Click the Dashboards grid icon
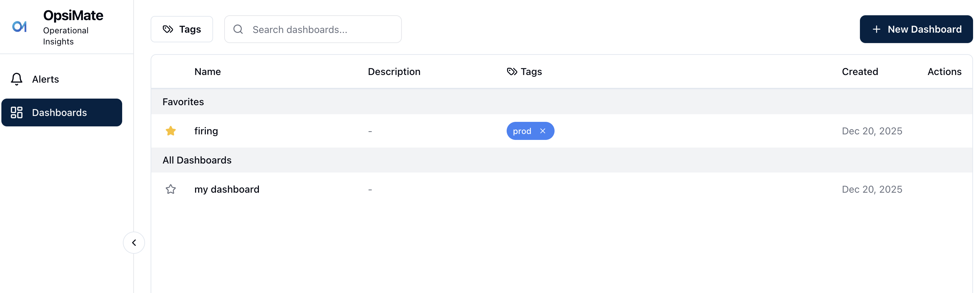The width and height of the screenshot is (980, 293). [x=16, y=112]
